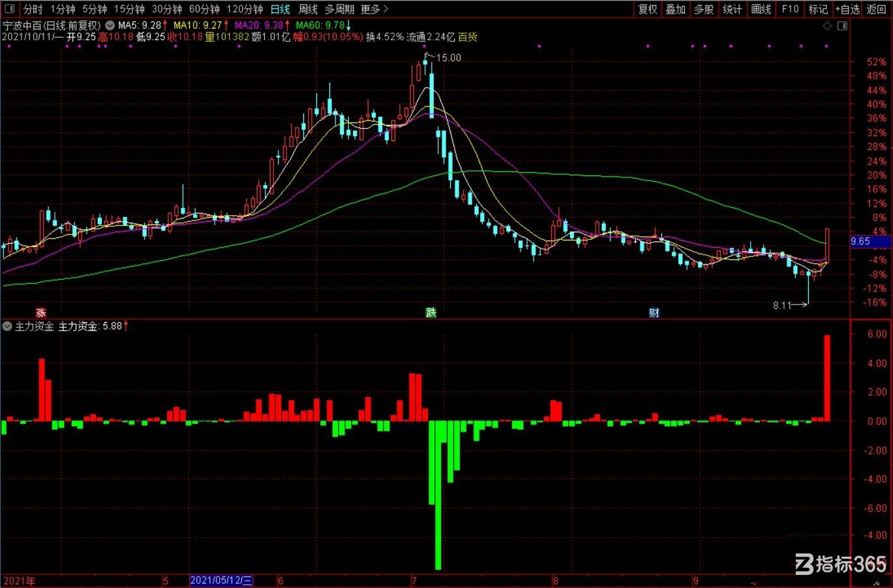Open the 120分钟 period tab

[x=245, y=9]
